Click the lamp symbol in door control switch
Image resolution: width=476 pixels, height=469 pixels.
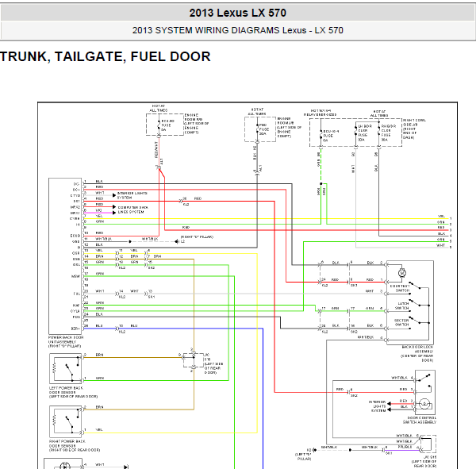pos(424,404)
